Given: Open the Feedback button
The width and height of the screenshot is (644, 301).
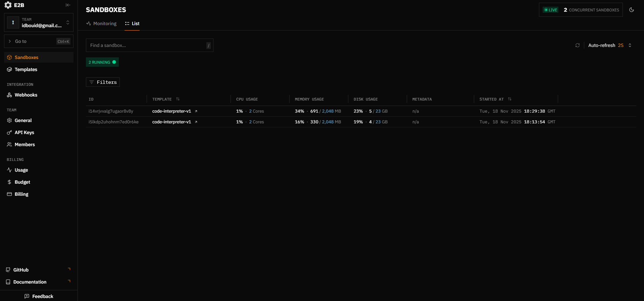Looking at the screenshot, I should pyautogui.click(x=39, y=296).
